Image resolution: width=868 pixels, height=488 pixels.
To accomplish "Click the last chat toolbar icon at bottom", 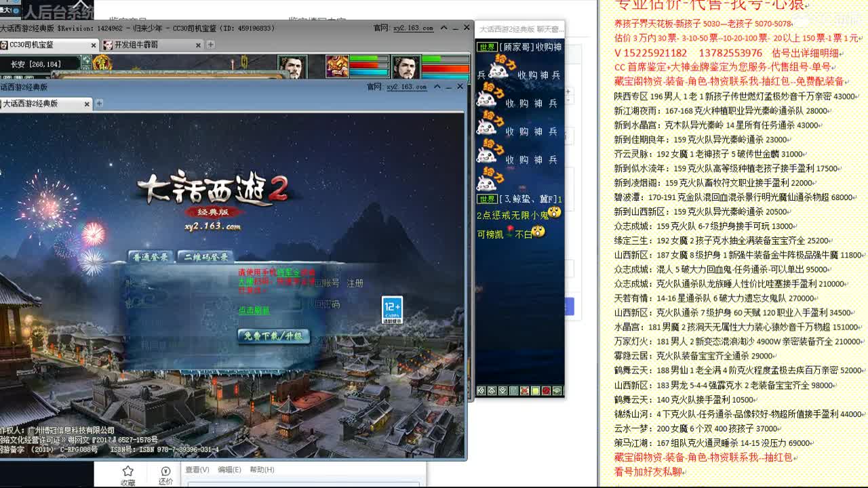I will (557, 391).
